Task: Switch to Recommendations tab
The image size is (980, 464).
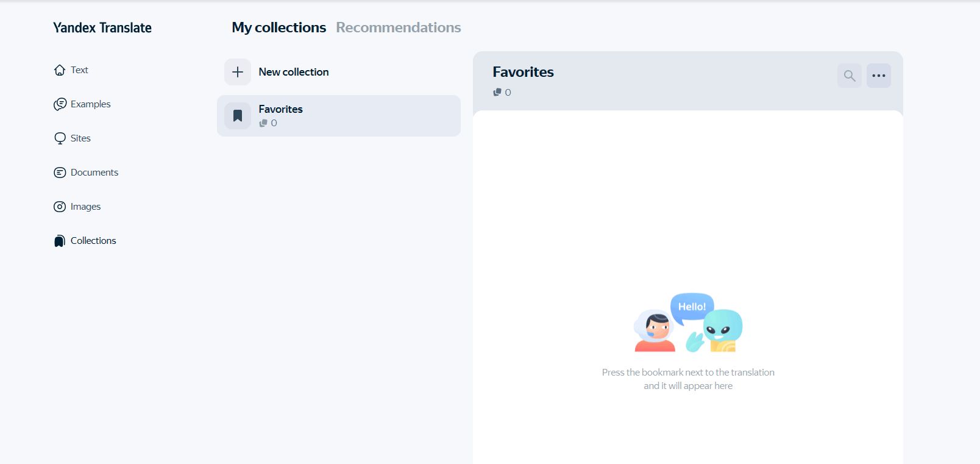Action: [399, 27]
